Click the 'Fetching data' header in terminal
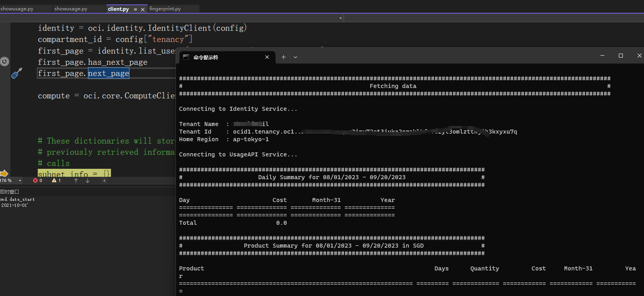This screenshot has width=644, height=296. click(393, 86)
